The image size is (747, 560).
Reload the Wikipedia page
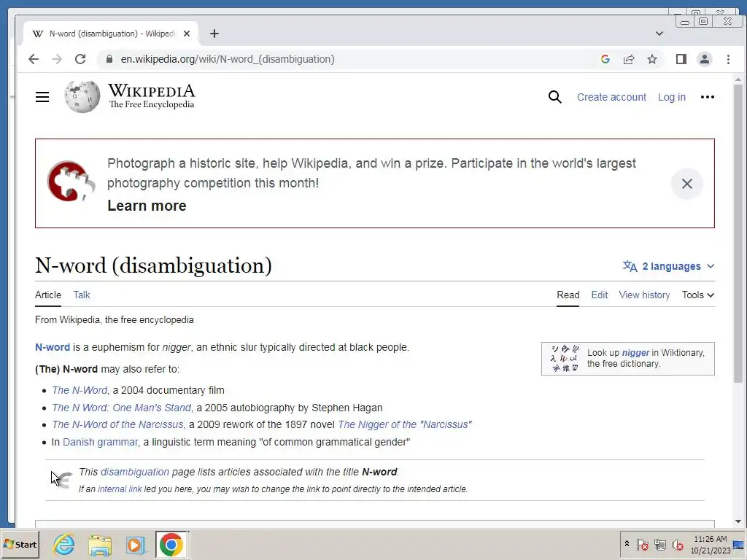80,59
